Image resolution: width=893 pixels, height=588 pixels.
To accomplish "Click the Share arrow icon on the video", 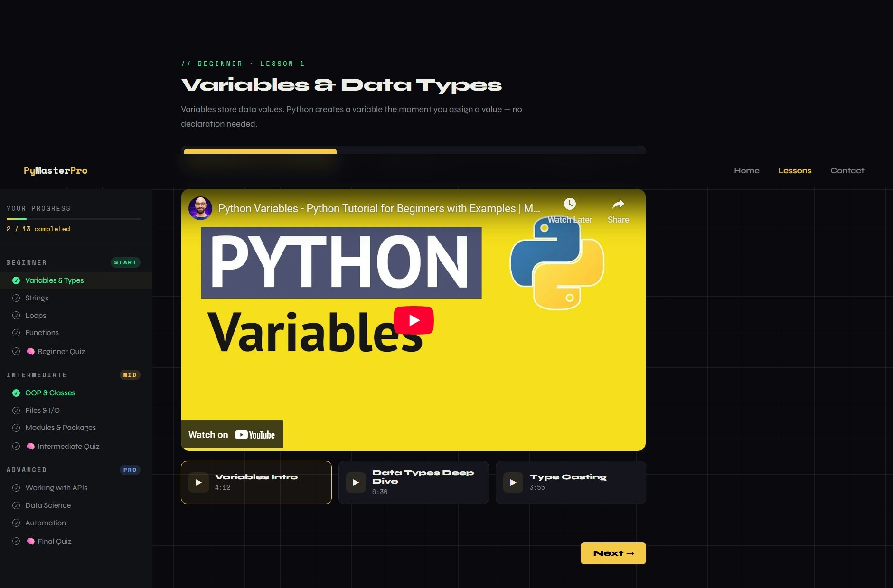I will 618,203.
